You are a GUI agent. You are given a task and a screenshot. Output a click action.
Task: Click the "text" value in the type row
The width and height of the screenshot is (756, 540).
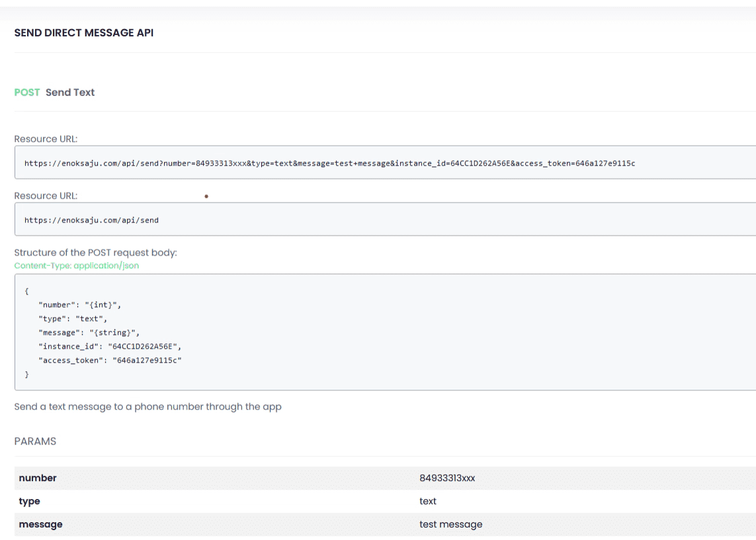[428, 502]
